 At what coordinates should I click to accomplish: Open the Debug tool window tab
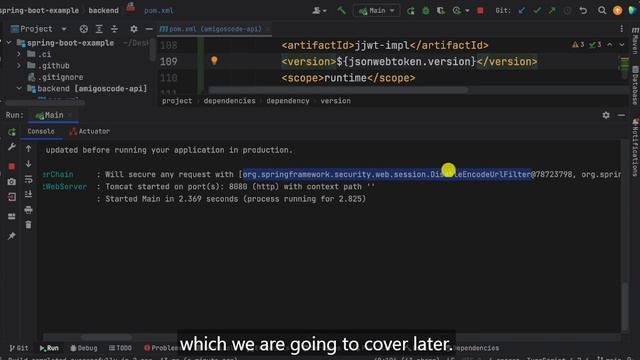point(84,348)
